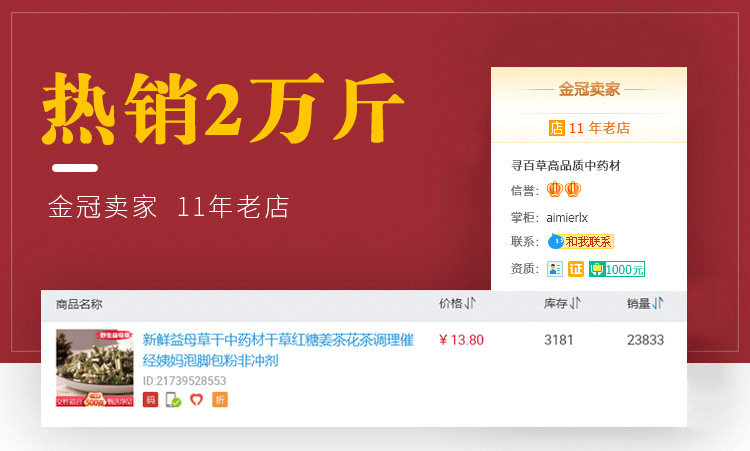Sort by 销量 using blue arrow
750x451 pixels.
(x=658, y=303)
